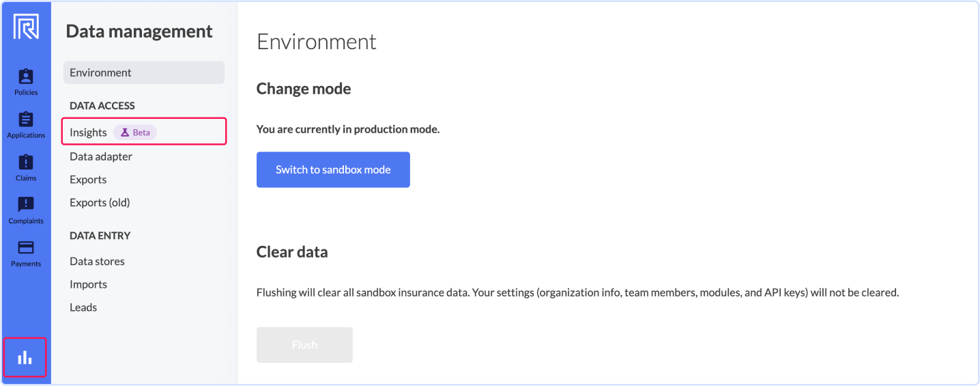Screen dimensions: 980x386
Task: Open the bar chart data management icon
Action: [x=25, y=357]
